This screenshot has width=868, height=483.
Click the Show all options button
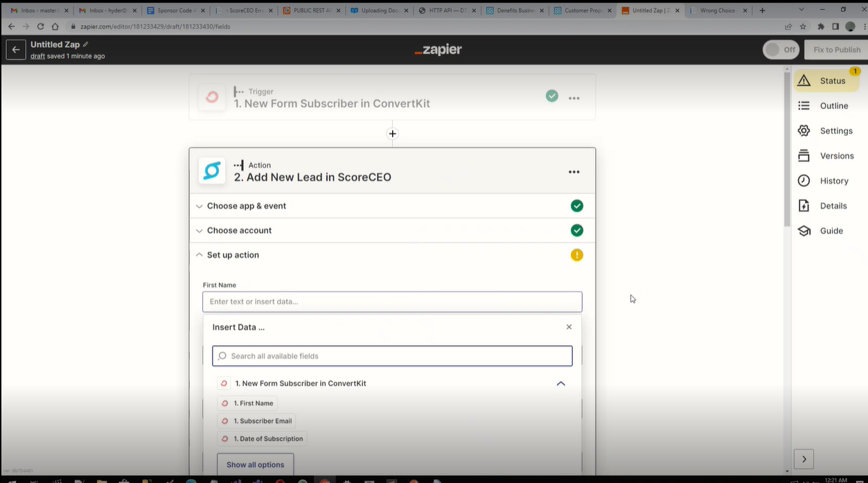point(255,465)
